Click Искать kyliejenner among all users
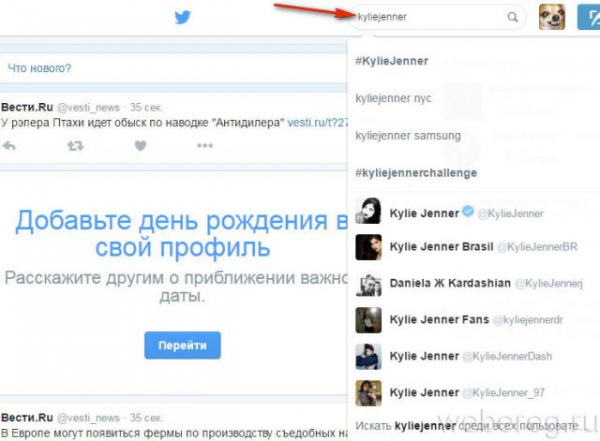The width and height of the screenshot is (600, 441). pos(469,426)
